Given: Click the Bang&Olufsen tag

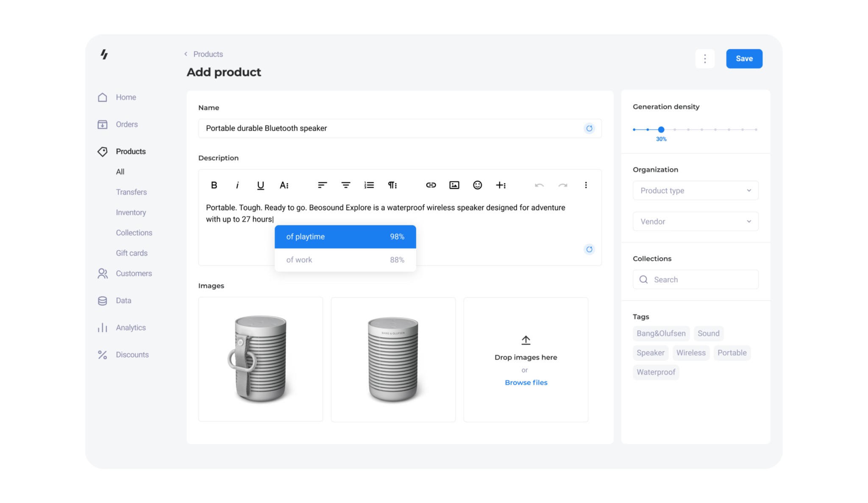Looking at the screenshot, I should [x=661, y=333].
